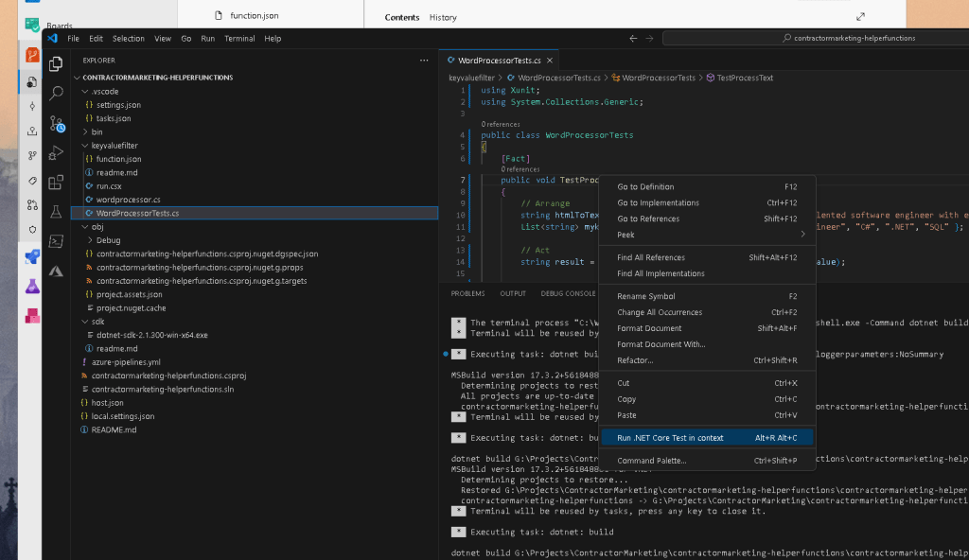Viewport: 969px width, 560px height.
Task: Open Azure DevOps Branches sidebar icon
Action: [32, 156]
